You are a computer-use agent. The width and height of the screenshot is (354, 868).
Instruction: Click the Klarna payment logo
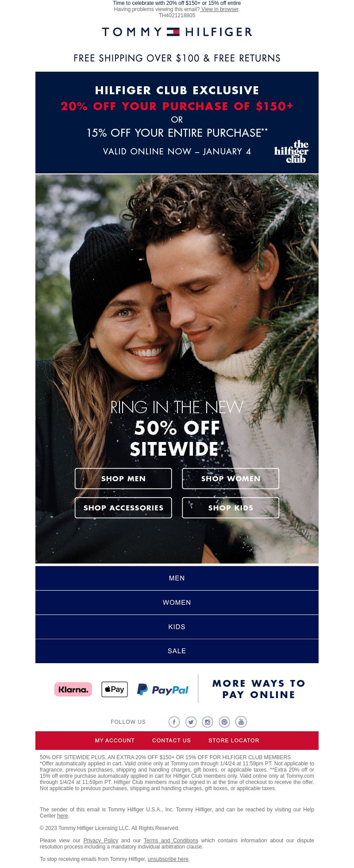click(x=73, y=689)
